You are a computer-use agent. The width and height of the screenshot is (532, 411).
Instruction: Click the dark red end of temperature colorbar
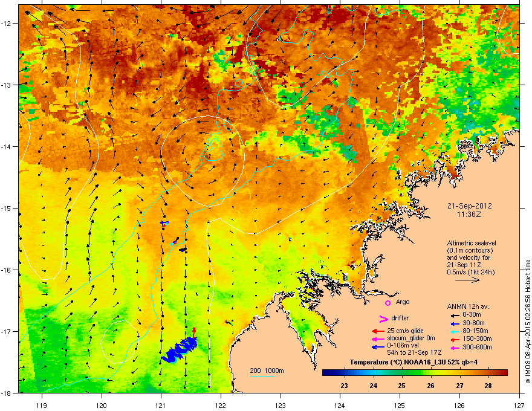[x=504, y=373]
